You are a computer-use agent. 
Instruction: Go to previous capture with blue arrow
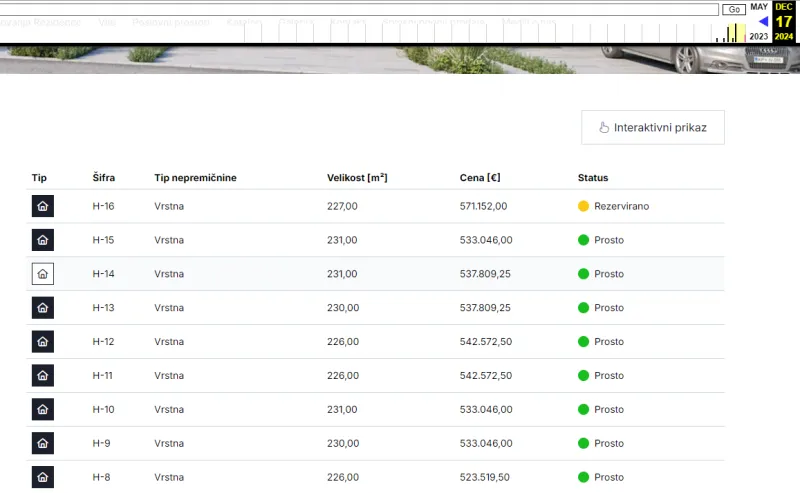coord(763,21)
